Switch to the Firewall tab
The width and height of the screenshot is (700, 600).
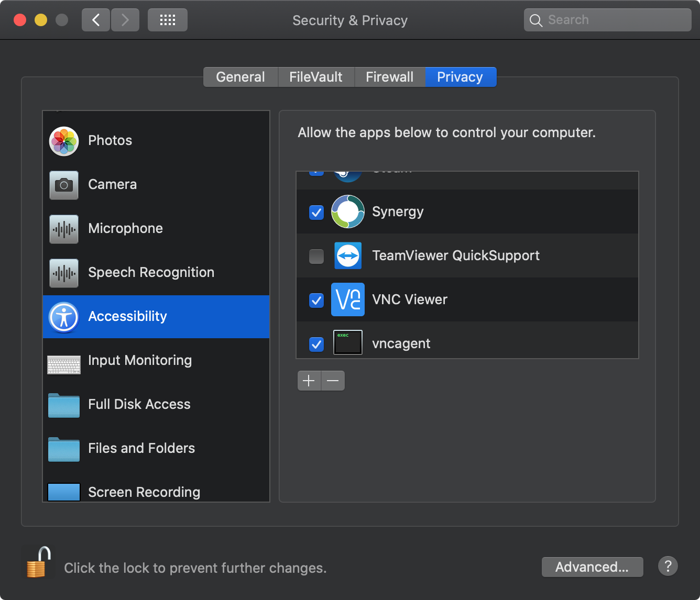390,77
